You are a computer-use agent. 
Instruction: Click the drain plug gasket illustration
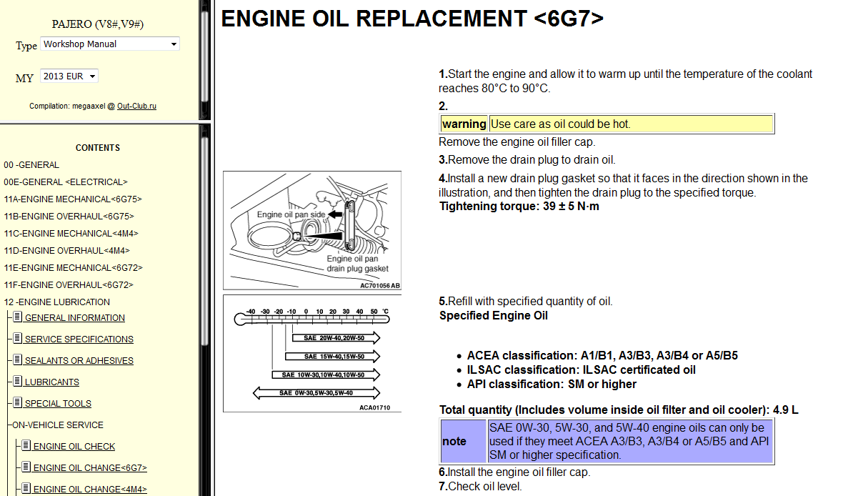pyautogui.click(x=312, y=230)
